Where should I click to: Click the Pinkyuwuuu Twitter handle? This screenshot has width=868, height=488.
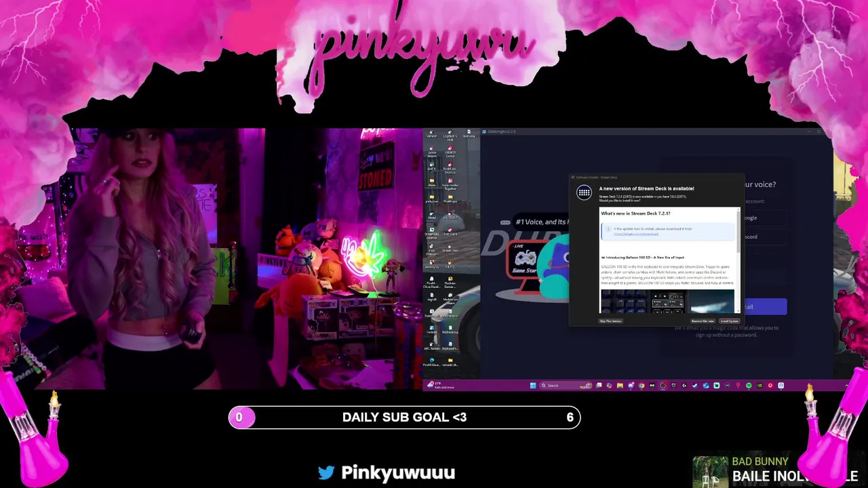(398, 472)
